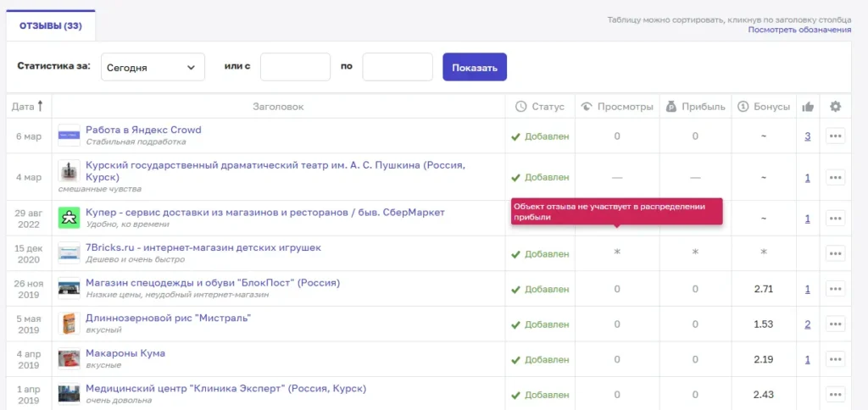
Task: Open the likes count for Макароны Кума
Action: pos(808,360)
